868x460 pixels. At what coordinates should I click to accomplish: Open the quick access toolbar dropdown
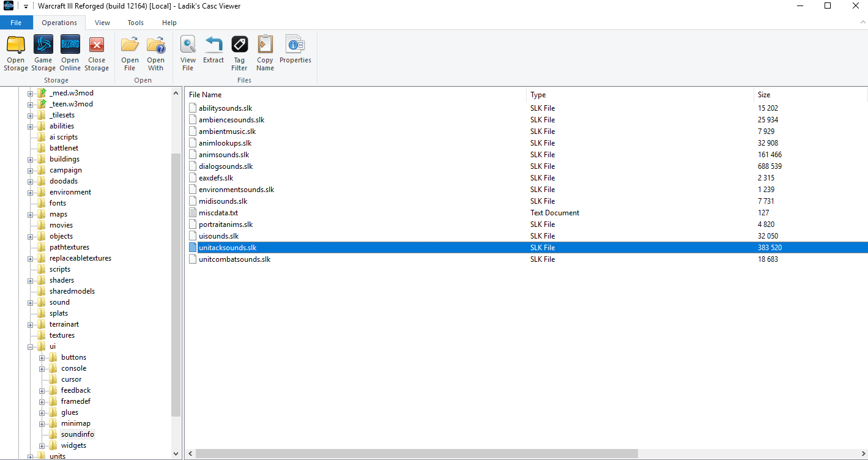click(x=26, y=7)
